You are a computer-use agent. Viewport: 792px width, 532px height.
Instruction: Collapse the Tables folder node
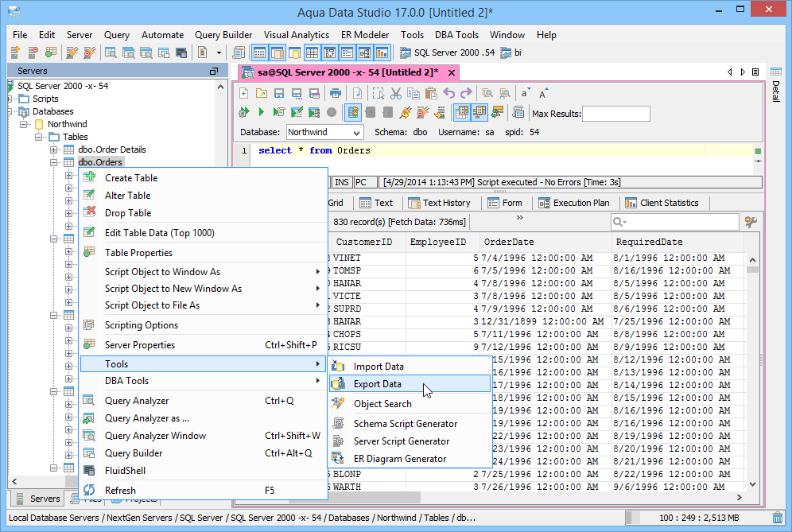point(38,137)
